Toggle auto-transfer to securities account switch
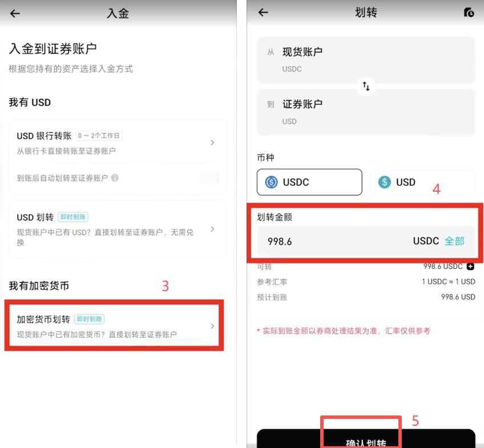Screen dimensions: 484x448 click(x=209, y=177)
